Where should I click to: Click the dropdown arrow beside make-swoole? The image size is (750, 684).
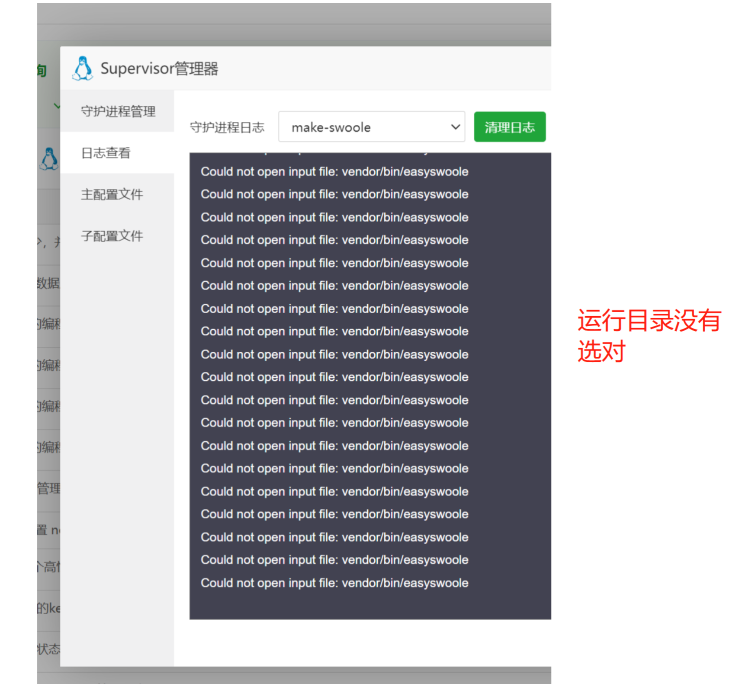click(455, 127)
